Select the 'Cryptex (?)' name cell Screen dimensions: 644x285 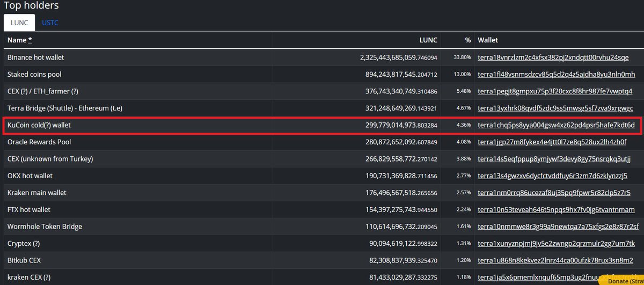tap(24, 244)
